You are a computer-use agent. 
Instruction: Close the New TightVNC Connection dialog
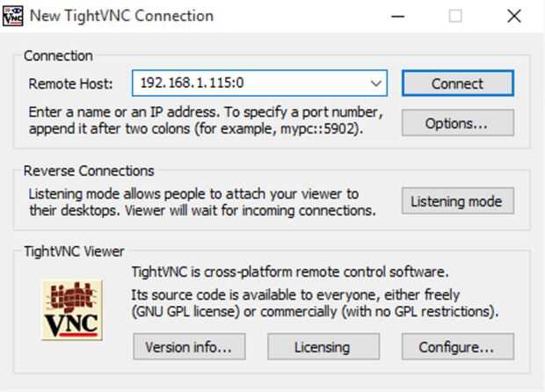(514, 16)
